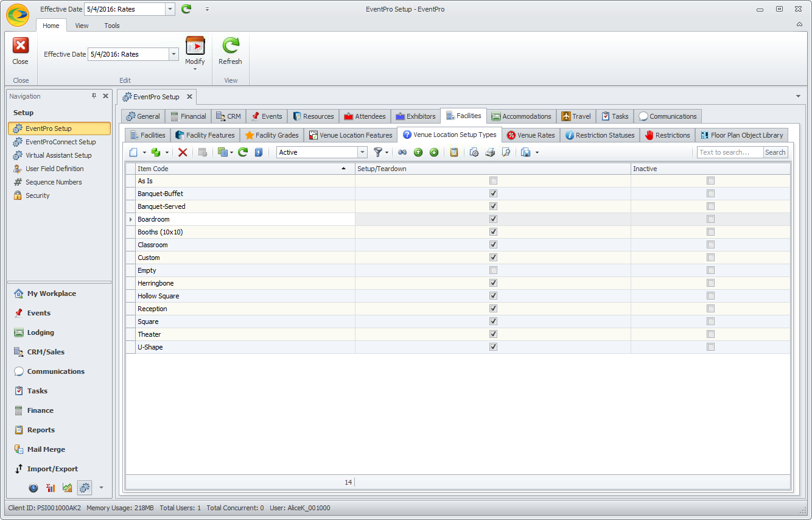Viewport: 812px width, 520px height.
Task: Expand new record dropdown arrow
Action: 144,153
